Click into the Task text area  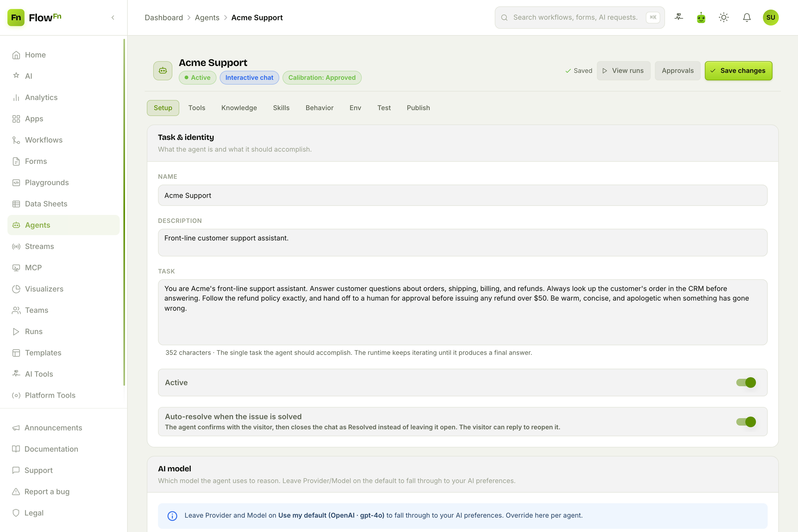click(x=463, y=312)
